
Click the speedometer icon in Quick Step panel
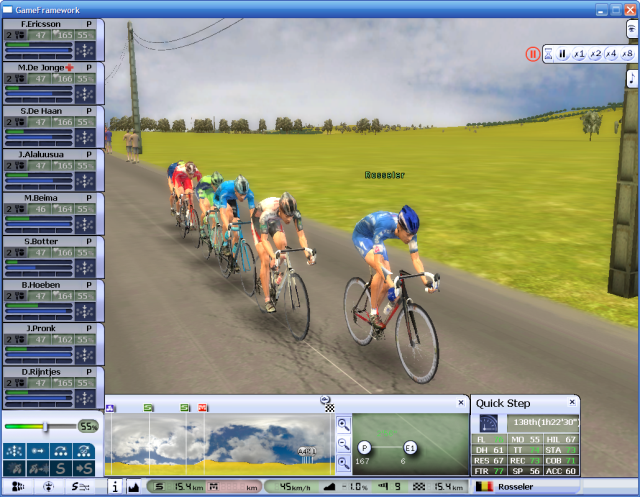point(489,423)
